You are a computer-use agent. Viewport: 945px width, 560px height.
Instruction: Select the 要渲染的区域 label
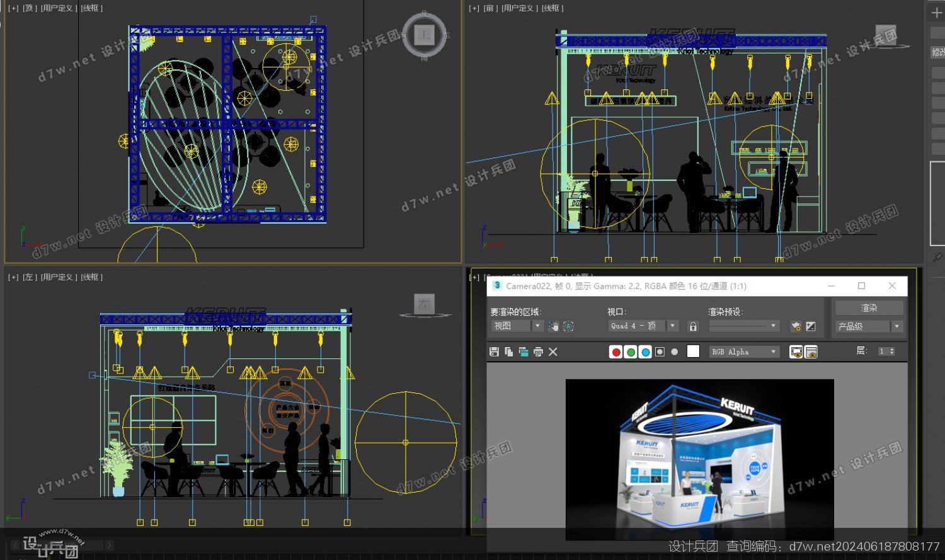pyautogui.click(x=516, y=312)
